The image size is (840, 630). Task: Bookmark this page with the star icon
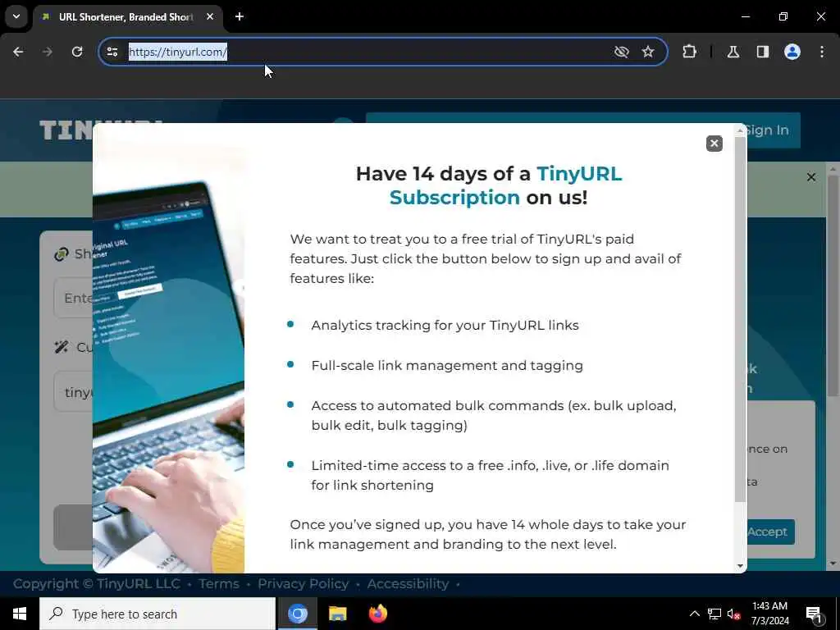(648, 52)
